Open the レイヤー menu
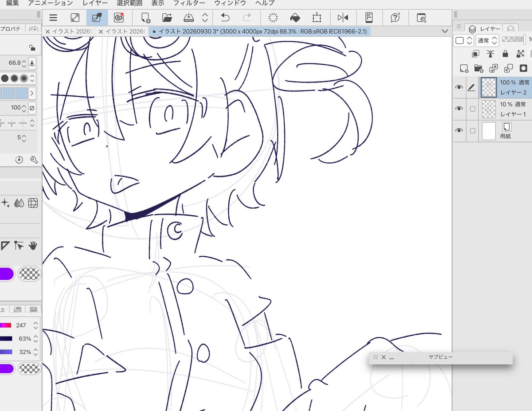Viewport: 532px width, 411px height. 95,3
